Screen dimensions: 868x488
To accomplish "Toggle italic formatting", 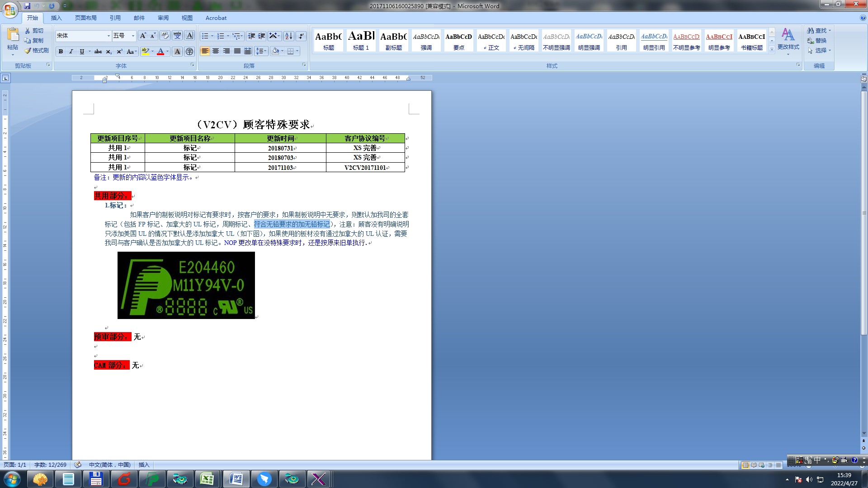I will [71, 52].
